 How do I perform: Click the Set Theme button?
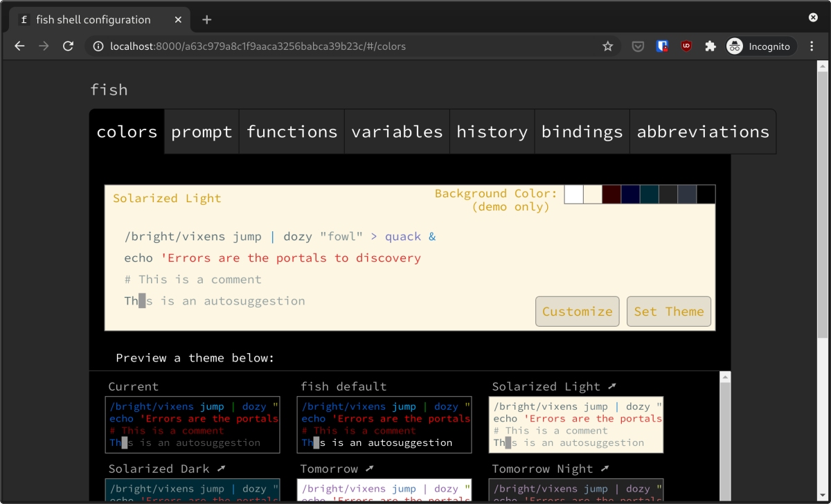coord(668,312)
